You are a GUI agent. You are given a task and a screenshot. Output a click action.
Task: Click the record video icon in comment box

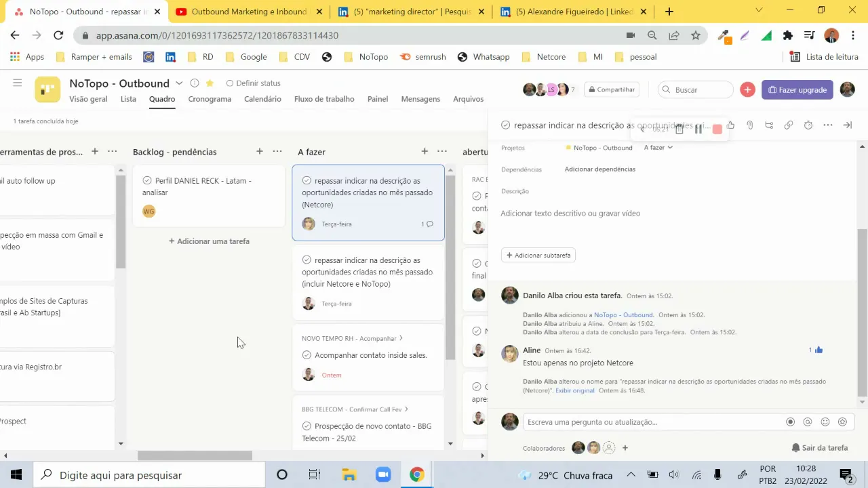[x=790, y=422]
